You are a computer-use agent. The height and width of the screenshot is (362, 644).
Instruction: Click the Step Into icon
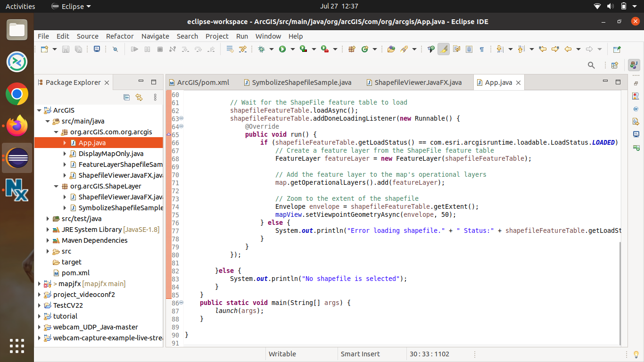(185, 49)
